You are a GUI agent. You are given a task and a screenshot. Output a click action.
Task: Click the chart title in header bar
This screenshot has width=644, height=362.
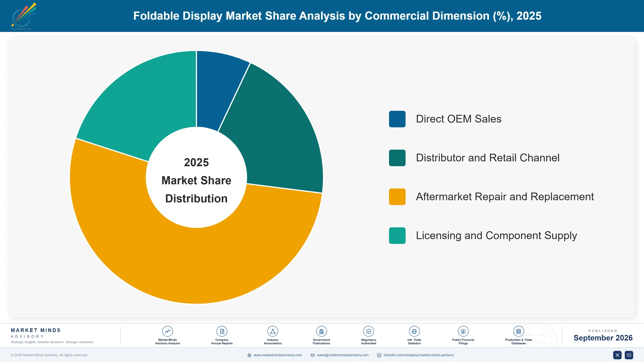337,16
